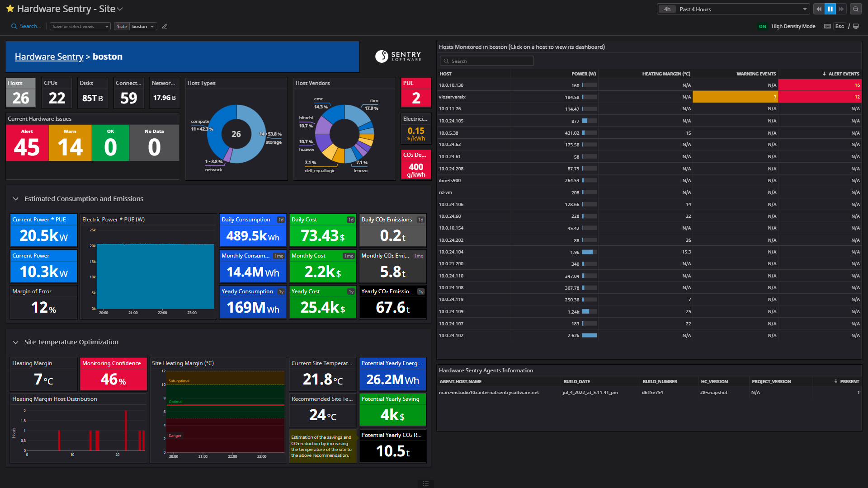Pause the dashboard auto-refresh
Image resolution: width=868 pixels, height=488 pixels.
point(830,9)
